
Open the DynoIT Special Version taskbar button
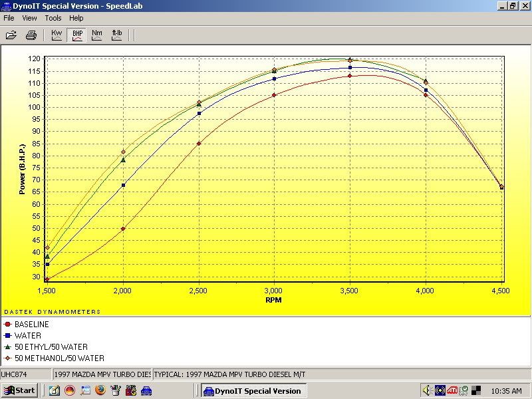(254, 391)
